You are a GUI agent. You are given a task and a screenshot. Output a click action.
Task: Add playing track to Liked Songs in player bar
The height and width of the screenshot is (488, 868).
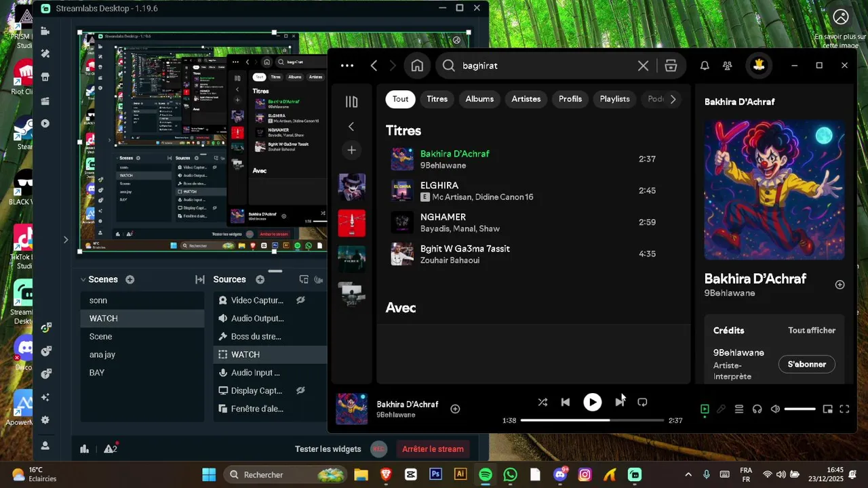pos(455,409)
